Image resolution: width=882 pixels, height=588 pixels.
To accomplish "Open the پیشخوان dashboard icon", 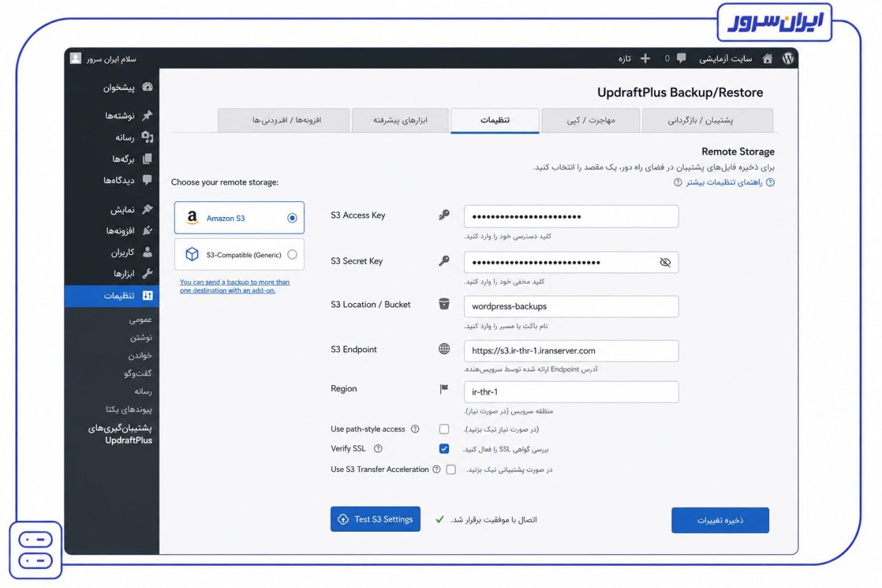I will tap(148, 87).
